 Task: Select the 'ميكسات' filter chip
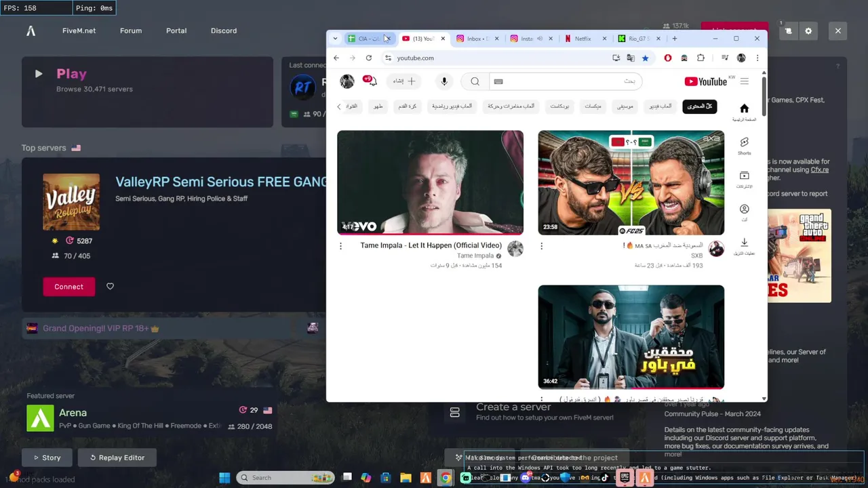click(x=593, y=106)
